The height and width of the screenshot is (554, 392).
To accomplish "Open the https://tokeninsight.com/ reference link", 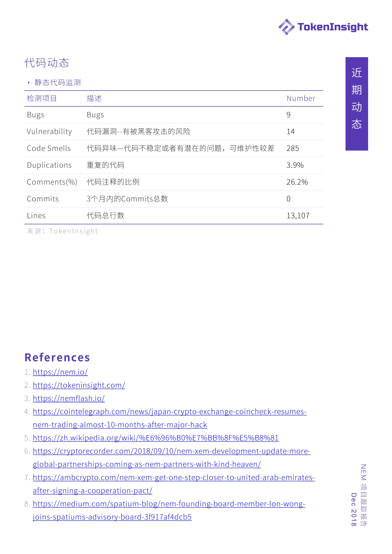I will [79, 385].
